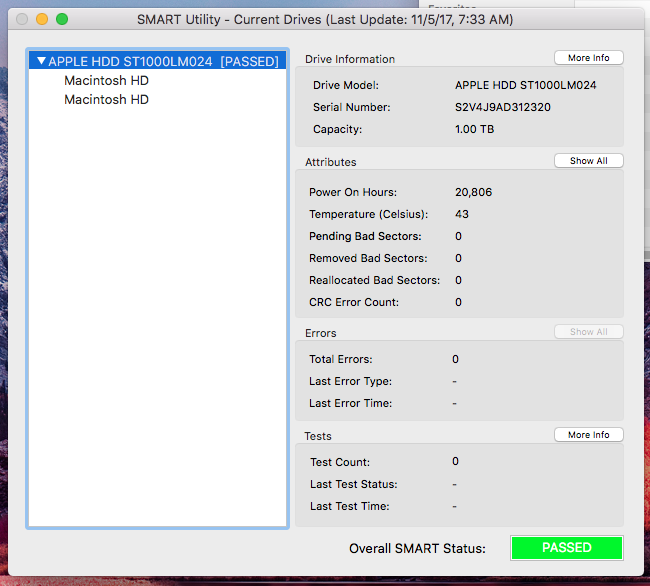The width and height of the screenshot is (650, 586).
Task: Minimize the SMART Utility window with yellow button
Action: pos(42,19)
